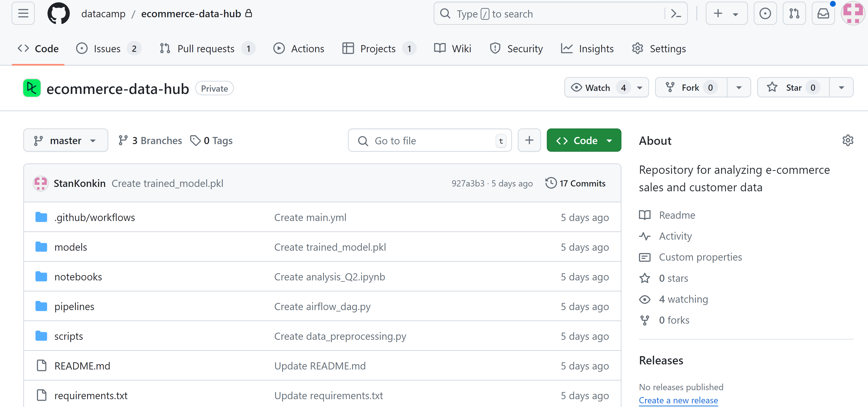Click the Activity pulse icon in About
The width and height of the screenshot is (868, 407).
click(x=644, y=236)
